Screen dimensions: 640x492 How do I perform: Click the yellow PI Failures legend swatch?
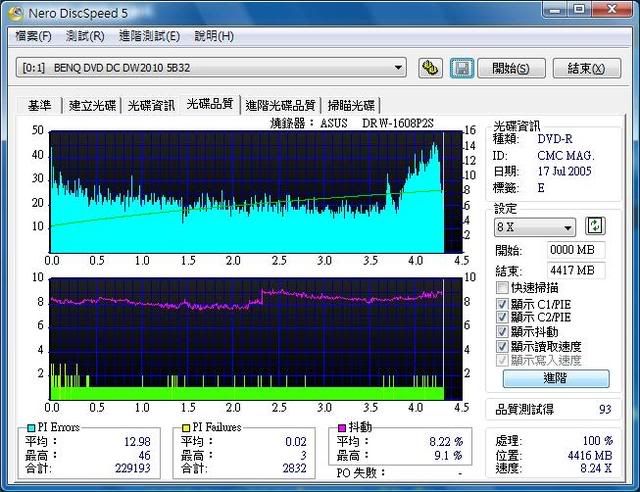pyautogui.click(x=186, y=428)
